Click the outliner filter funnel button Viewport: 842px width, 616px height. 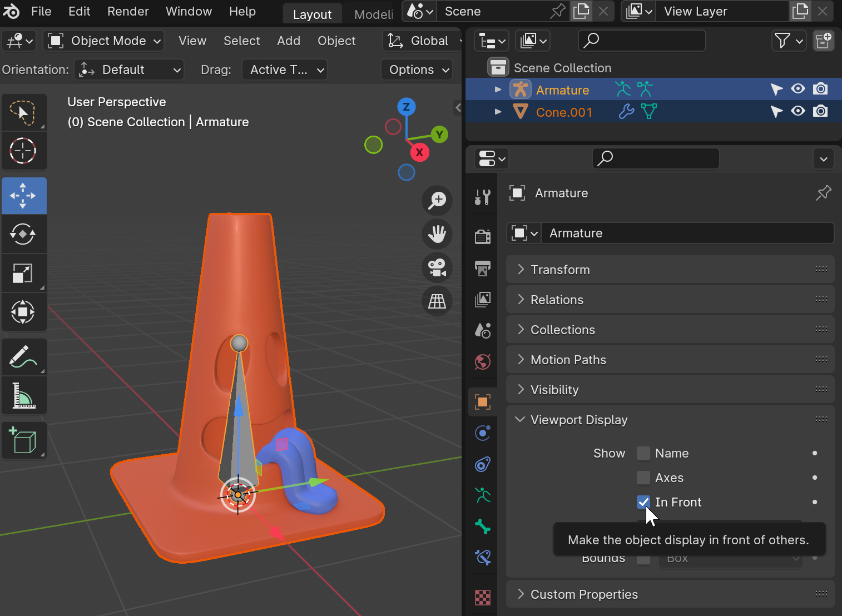point(789,41)
